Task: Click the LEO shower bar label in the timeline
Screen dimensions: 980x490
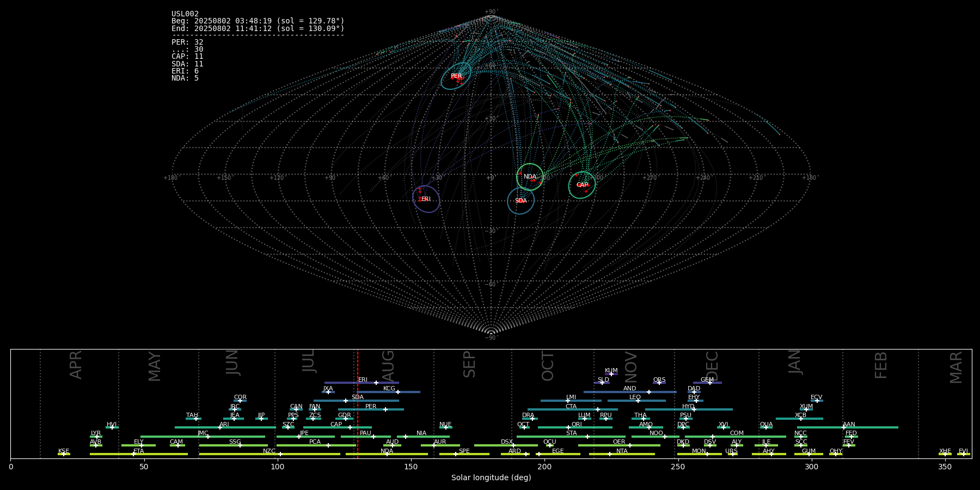Action: 635,397
